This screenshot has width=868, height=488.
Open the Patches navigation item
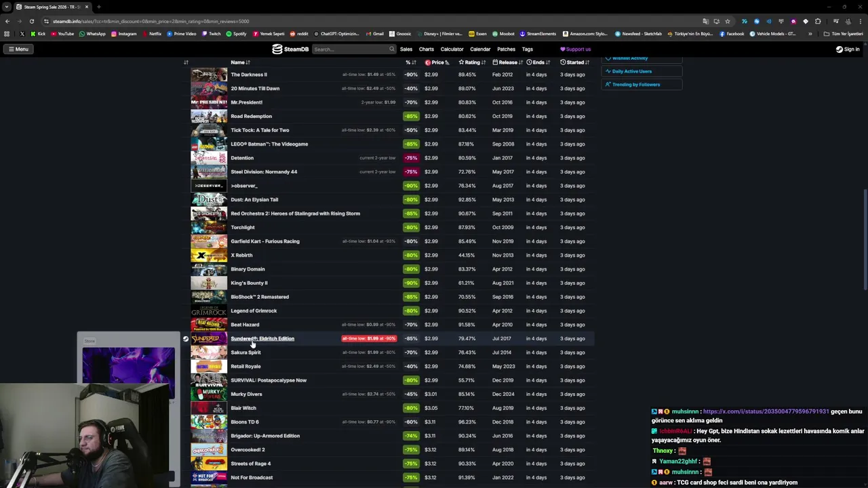pos(506,49)
